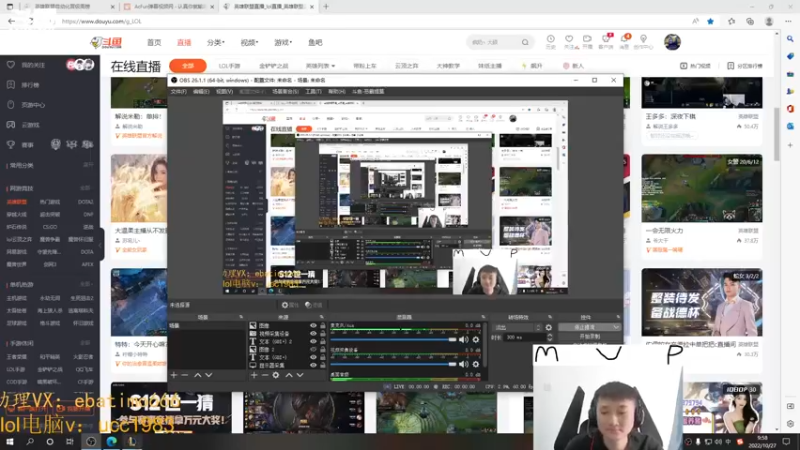Toggle visibility of 显示器采集 source
Screen dimensions: 800x450
[313, 365]
